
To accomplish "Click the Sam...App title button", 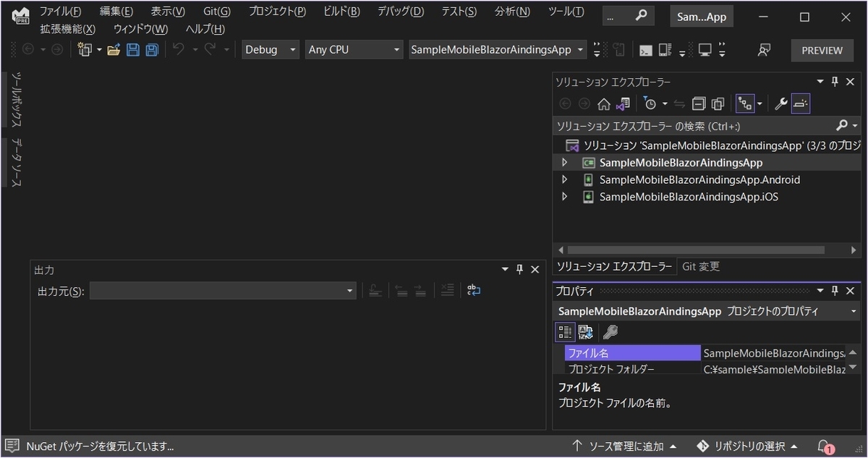I will 702,16.
